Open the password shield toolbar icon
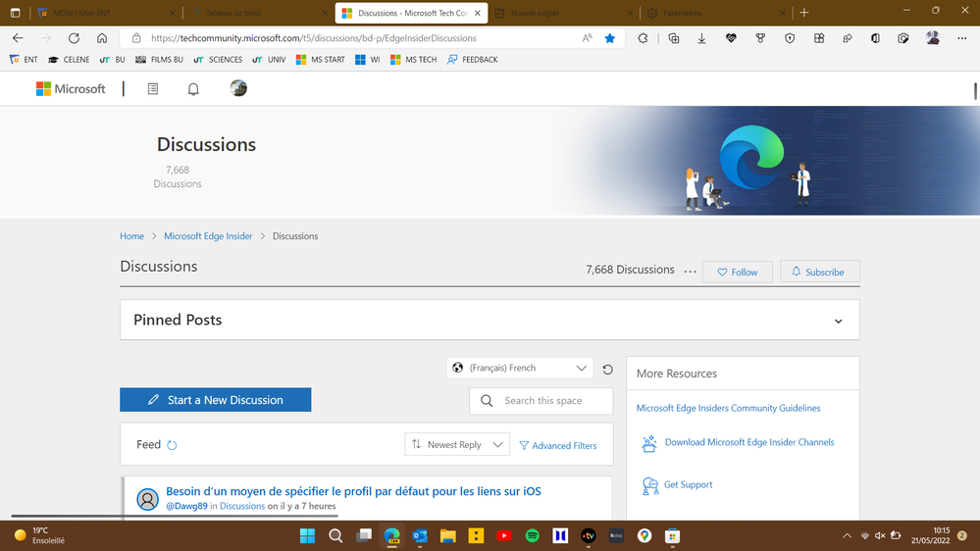Viewport: 980px width, 551px height. (x=790, y=38)
